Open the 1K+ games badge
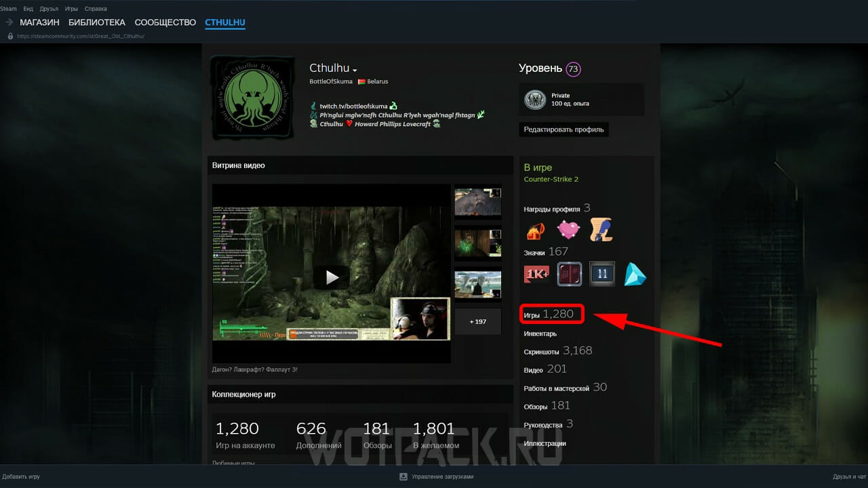Image resolution: width=868 pixels, height=488 pixels. [x=536, y=274]
